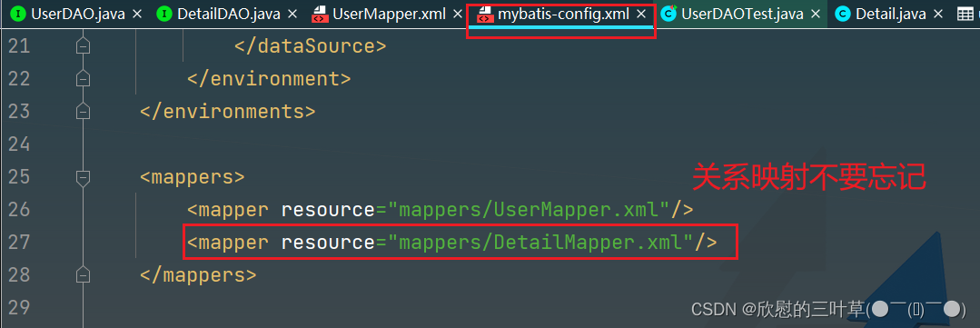
Task: Click the "mappers/UserMapper.xml" resource value
Action: [x=530, y=209]
